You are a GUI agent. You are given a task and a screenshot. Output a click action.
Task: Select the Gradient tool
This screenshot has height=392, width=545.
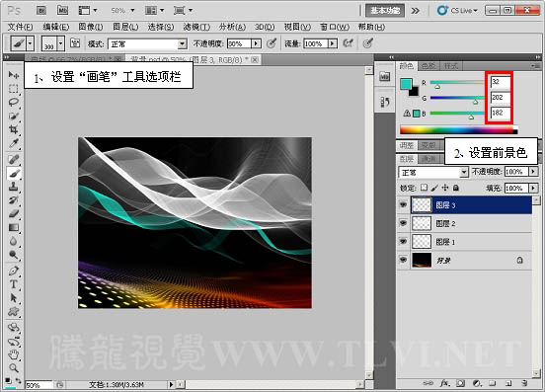(14, 228)
